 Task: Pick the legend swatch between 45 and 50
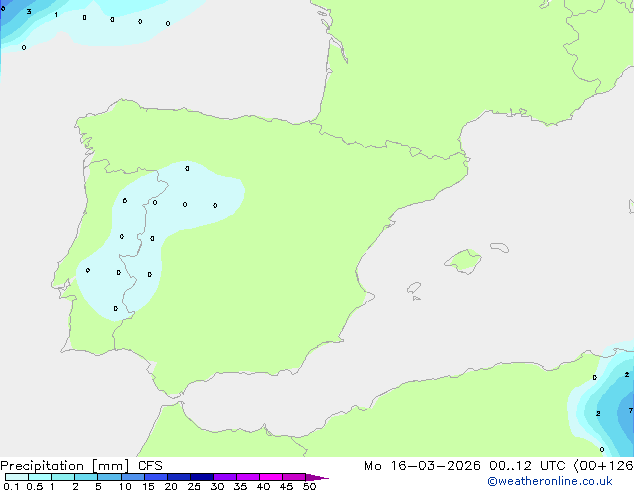[294, 477]
